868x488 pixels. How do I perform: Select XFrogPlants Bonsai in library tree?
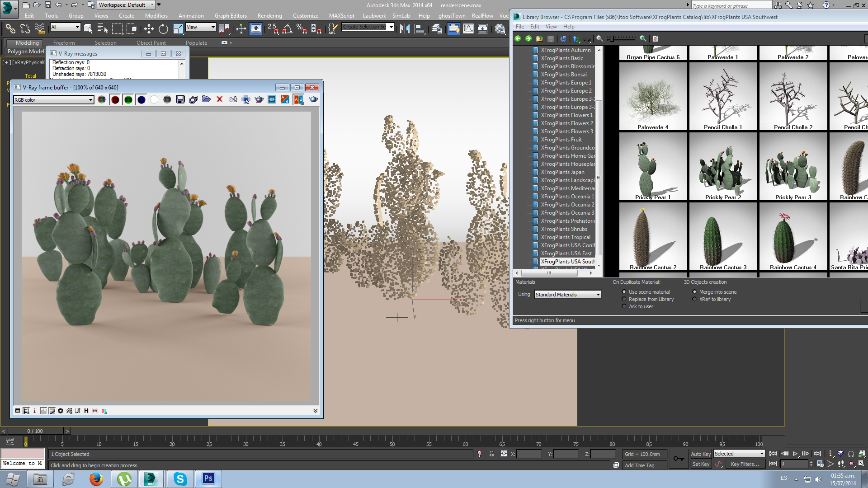tap(563, 75)
